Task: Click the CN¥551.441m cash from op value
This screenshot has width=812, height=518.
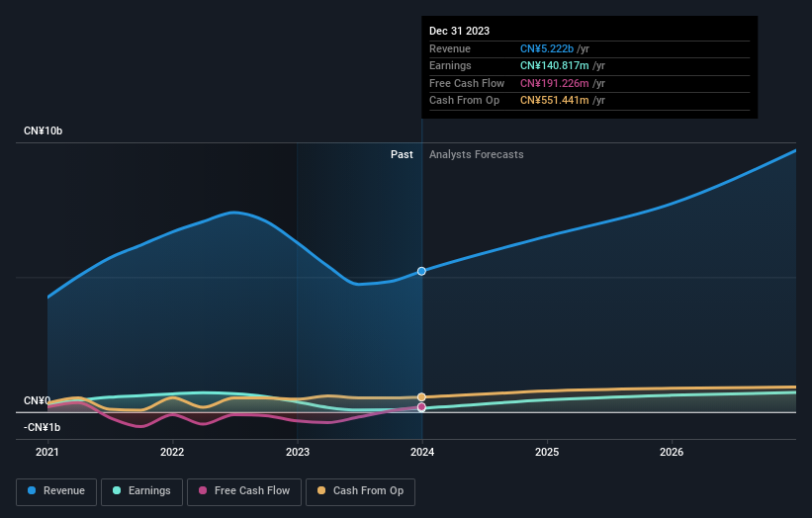Action: 555,101
